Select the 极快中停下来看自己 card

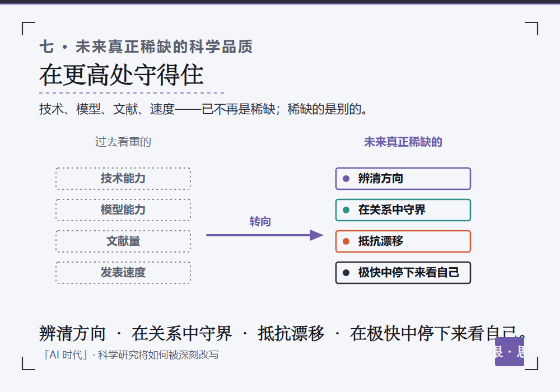tap(403, 273)
